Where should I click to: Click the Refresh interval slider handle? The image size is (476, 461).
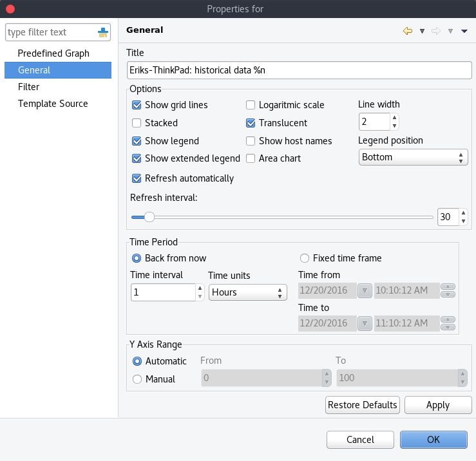(x=149, y=218)
